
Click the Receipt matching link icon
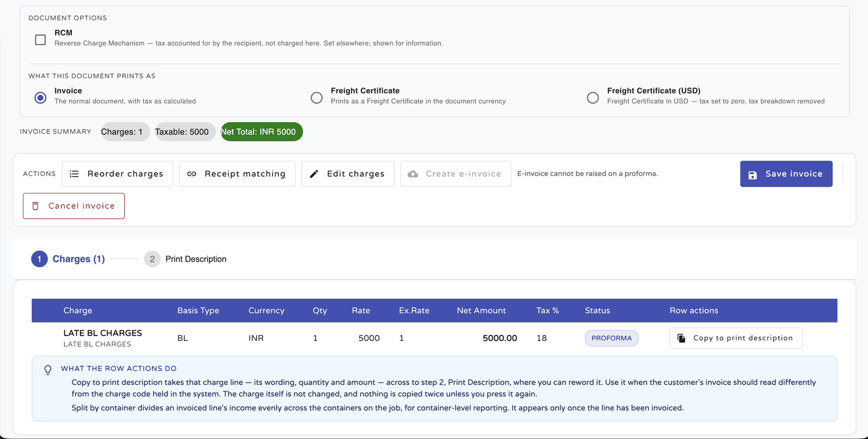(x=192, y=174)
